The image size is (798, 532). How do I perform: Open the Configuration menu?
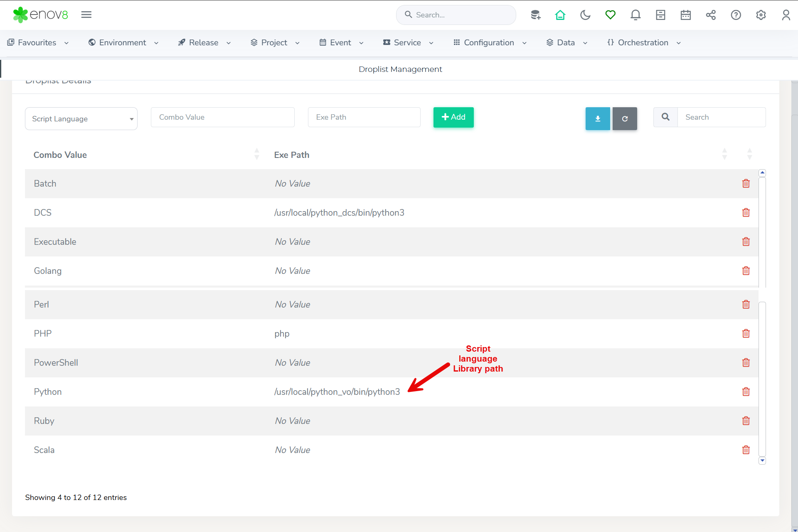[489, 42]
